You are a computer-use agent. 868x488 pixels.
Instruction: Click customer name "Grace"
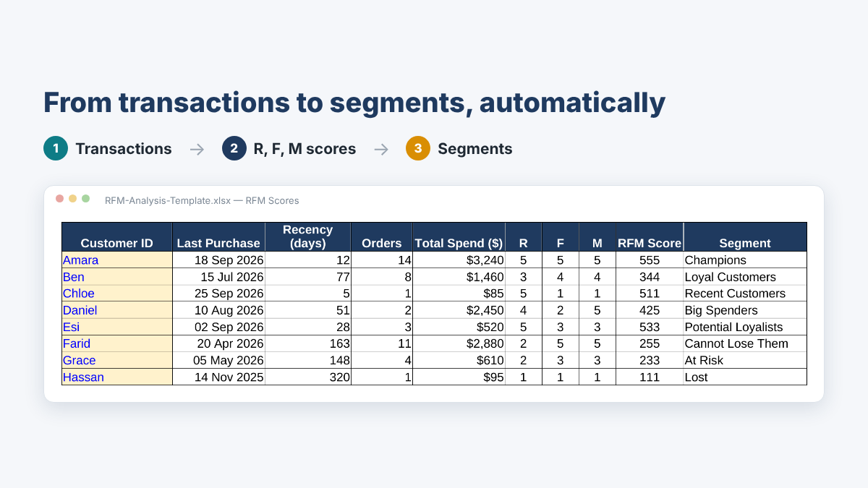coord(80,360)
